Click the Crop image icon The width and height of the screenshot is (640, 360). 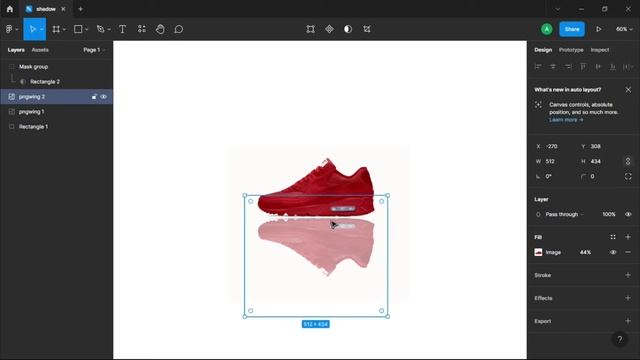coord(367,29)
